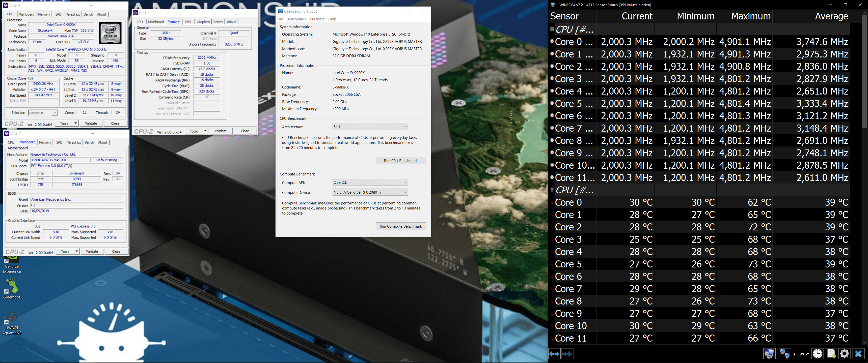The width and height of the screenshot is (868, 363).
Task: Open Memory tab in CPU-Z CPU-tab window
Action: click(x=44, y=14)
